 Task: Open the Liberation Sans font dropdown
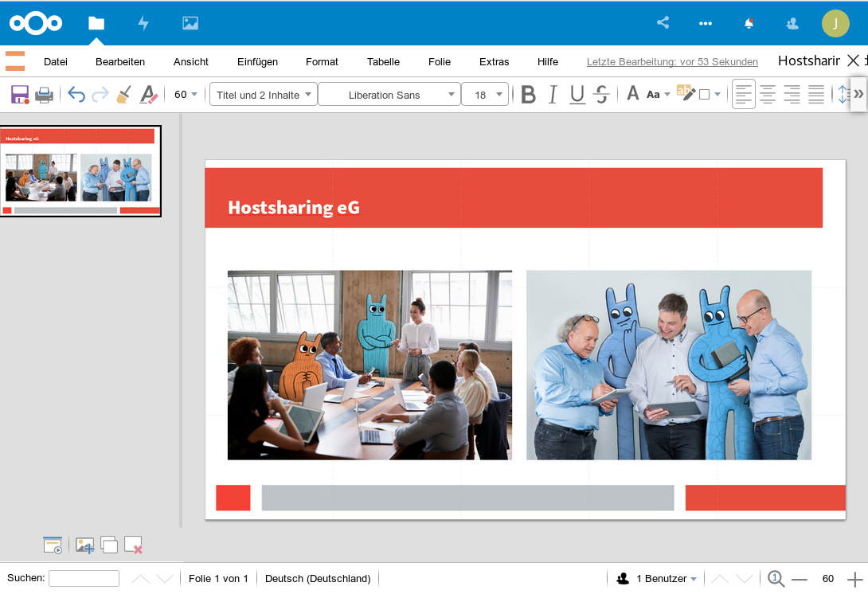[389, 95]
